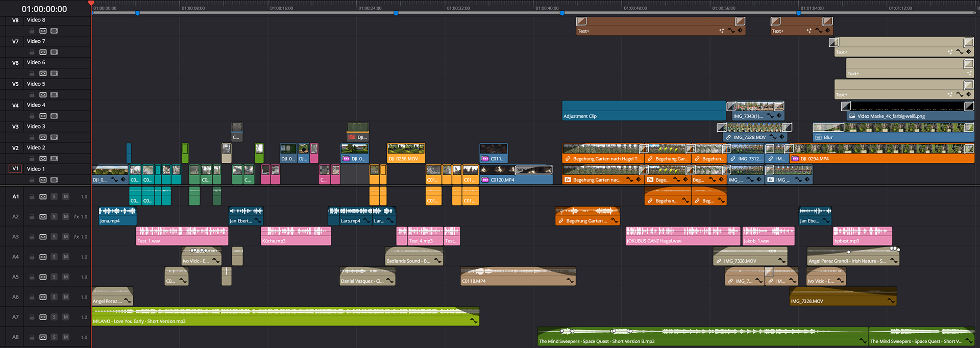Disable the Video 5 track filmstrip icon

54,95
